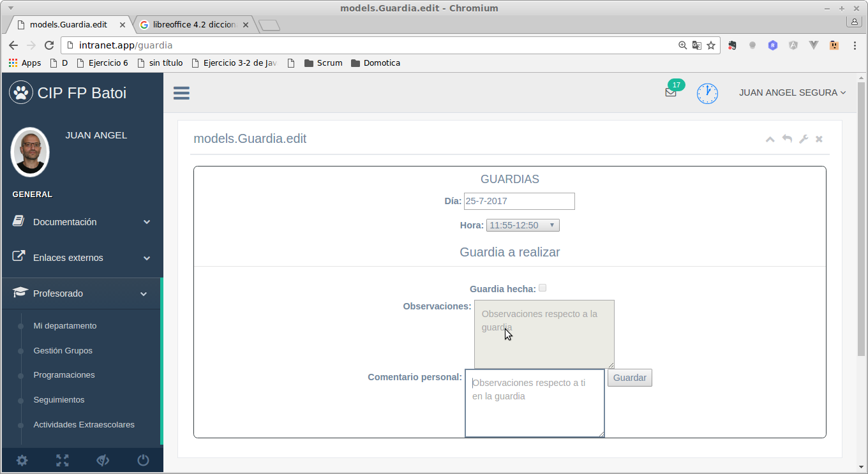Click the power logout icon

click(143, 460)
